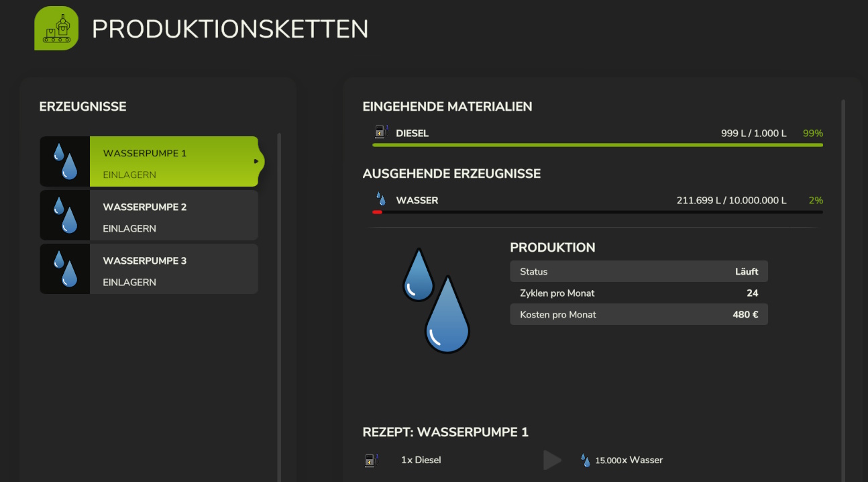The width and height of the screenshot is (868, 482).
Task: Click the Wasser red fill level bar
Action: (377, 212)
